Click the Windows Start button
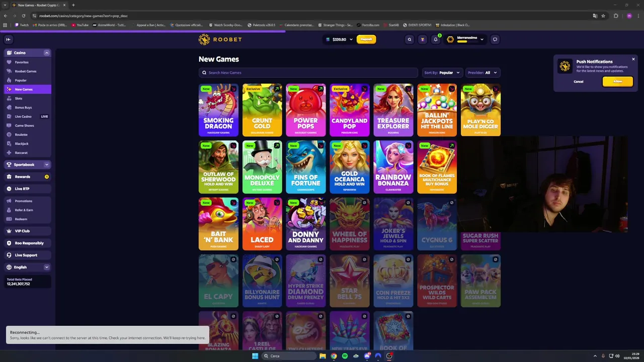 pos(255,356)
